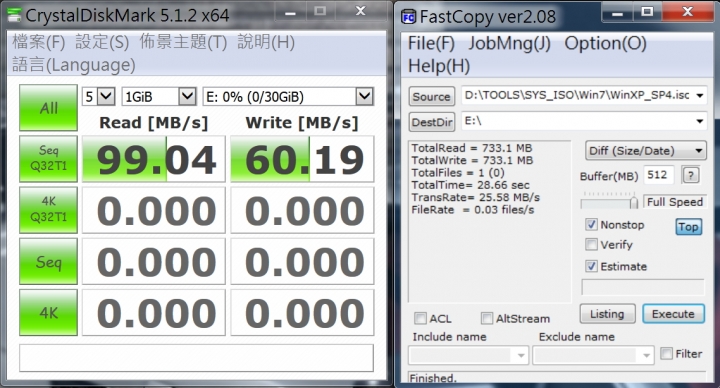Click the Source button in FastCopy

tap(432, 96)
